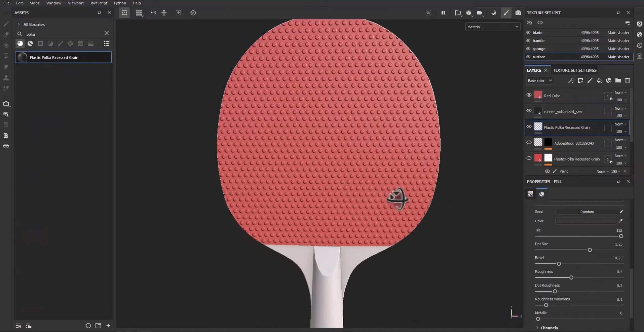Toggle the symmetry tool icon

(153, 13)
